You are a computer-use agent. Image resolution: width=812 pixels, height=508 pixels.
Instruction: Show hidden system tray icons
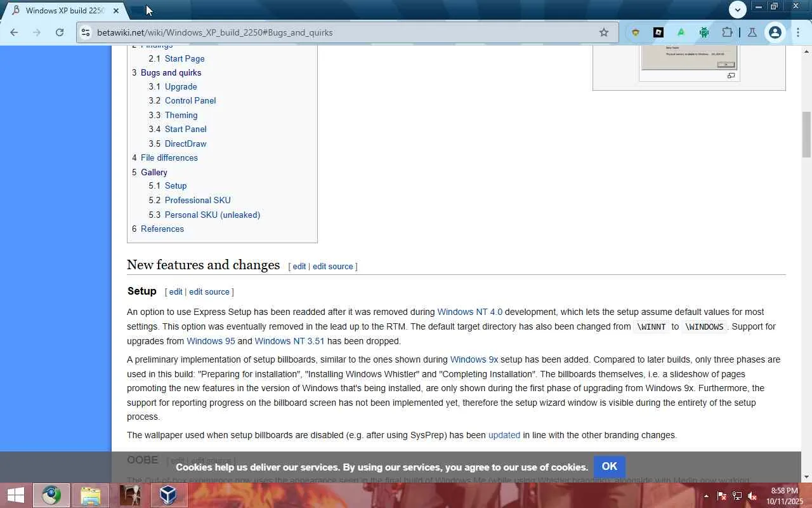pos(706,496)
